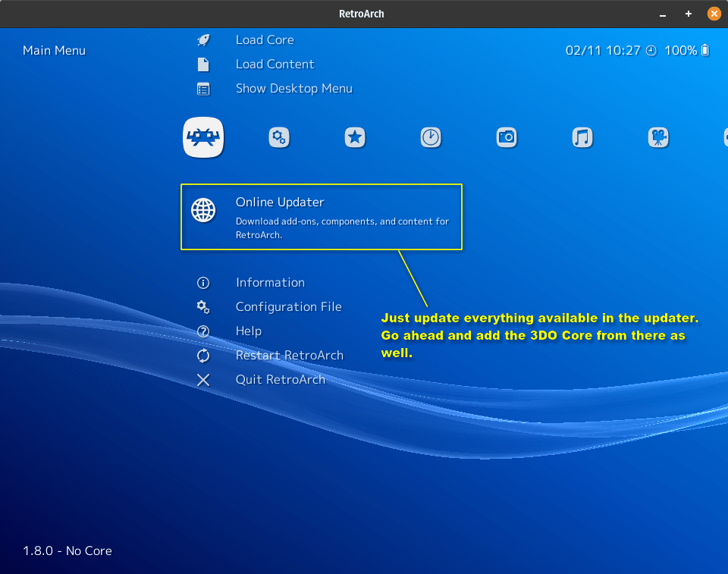
Task: Click the Load Core rocket icon
Action: tap(203, 40)
